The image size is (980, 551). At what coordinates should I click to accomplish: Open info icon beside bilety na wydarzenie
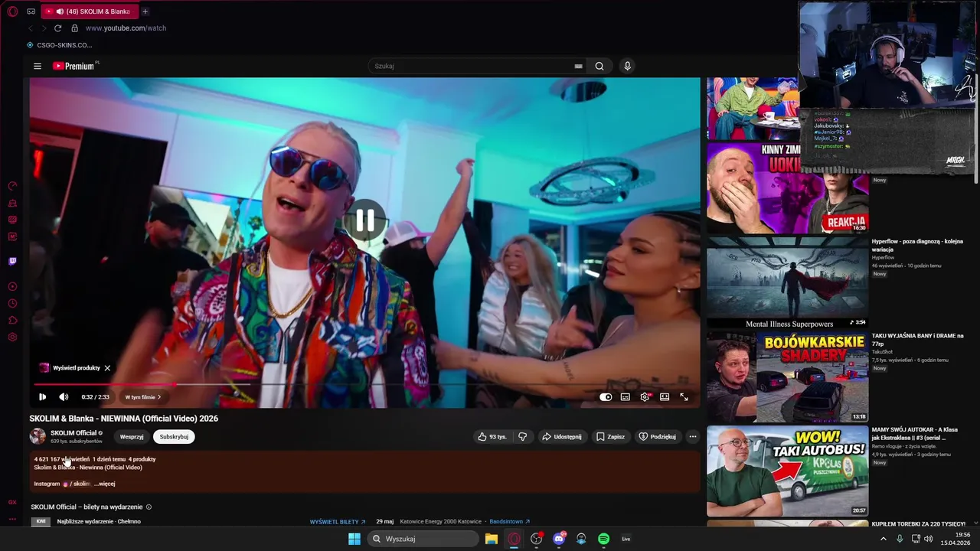click(149, 507)
